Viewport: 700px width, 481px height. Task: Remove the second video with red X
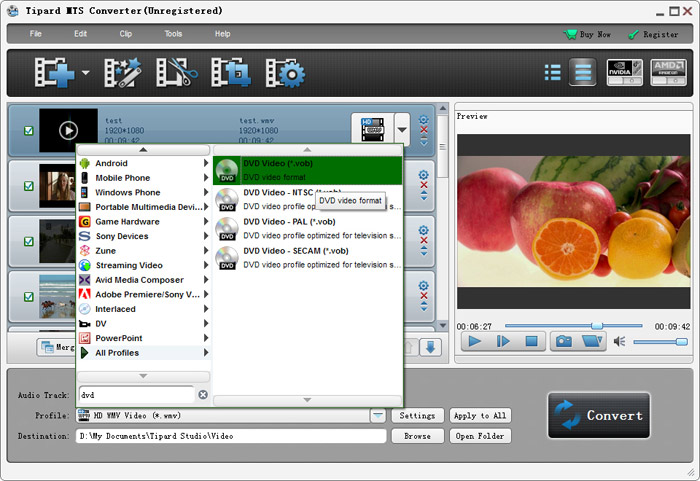point(424,185)
